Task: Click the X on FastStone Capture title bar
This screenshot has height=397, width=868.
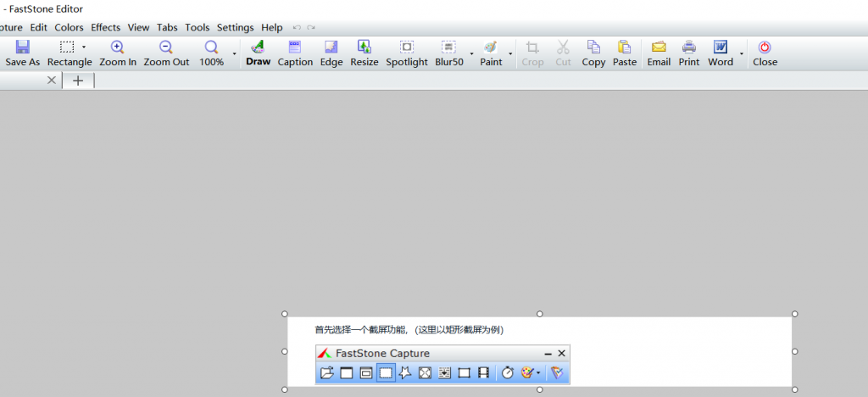Action: tap(561, 353)
